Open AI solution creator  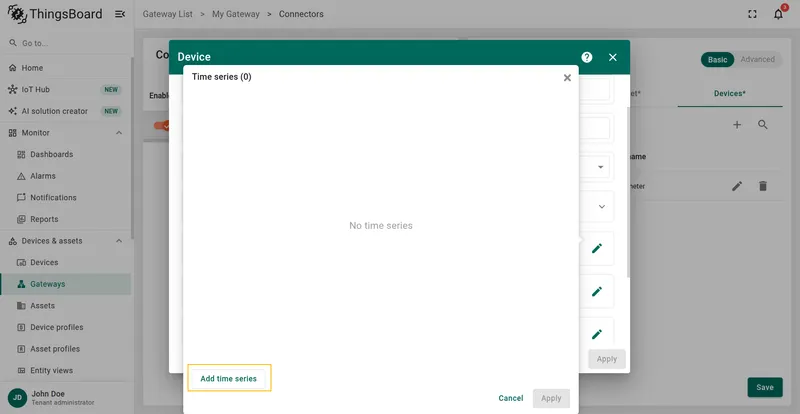click(65, 111)
